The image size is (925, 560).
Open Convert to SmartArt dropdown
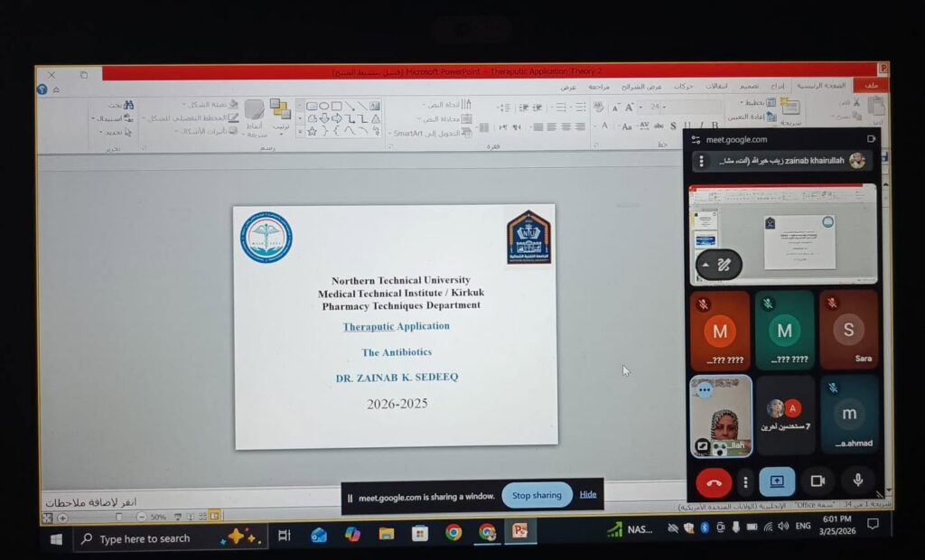click(430, 134)
